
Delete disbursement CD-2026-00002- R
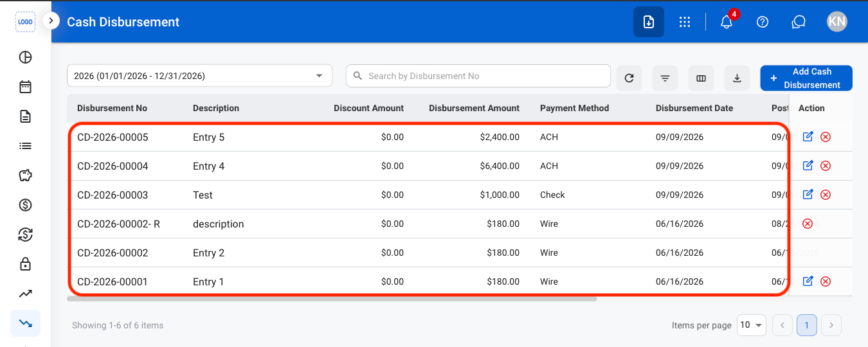[x=808, y=224]
